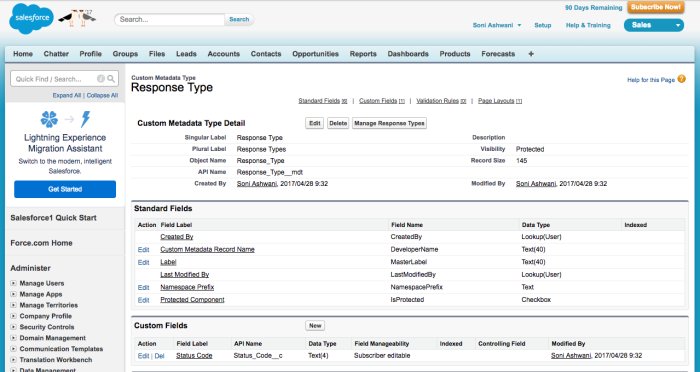Expand the Company Profile section
700x372 pixels.
tap(13, 316)
